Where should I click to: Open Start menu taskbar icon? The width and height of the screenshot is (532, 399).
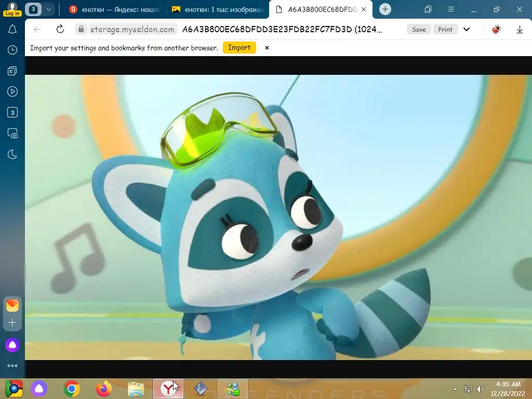[x=14, y=389]
